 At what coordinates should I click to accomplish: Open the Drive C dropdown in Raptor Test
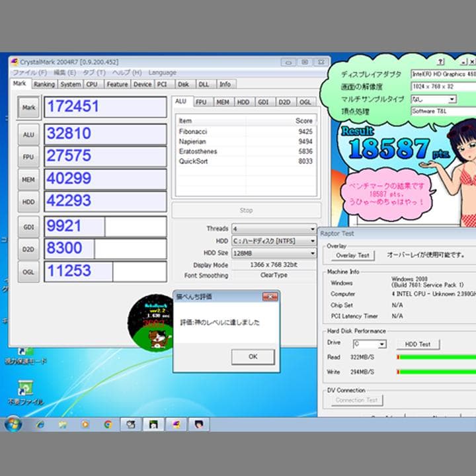[370, 344]
